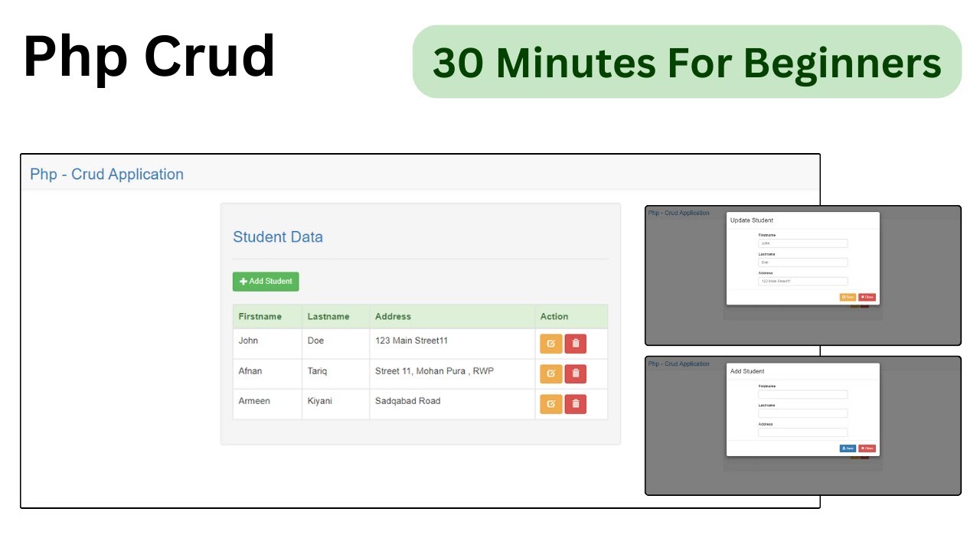Viewport: 980px width, 551px height.
Task: Click the Address field in Update Student dialog
Action: 803,281
